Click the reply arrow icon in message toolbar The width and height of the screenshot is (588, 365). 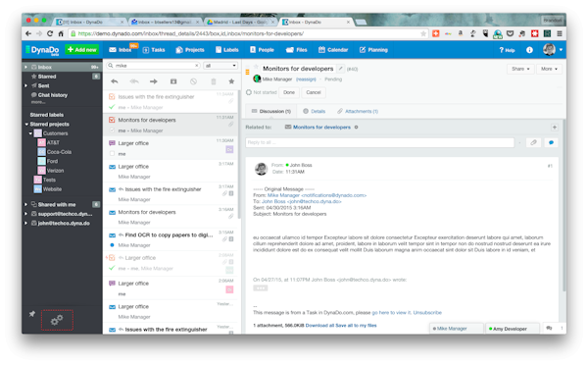[x=115, y=81]
